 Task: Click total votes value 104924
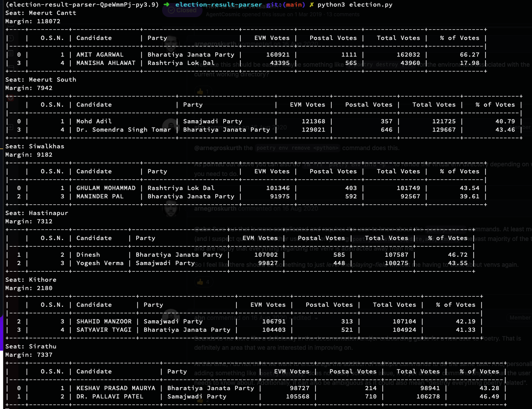[405, 330]
